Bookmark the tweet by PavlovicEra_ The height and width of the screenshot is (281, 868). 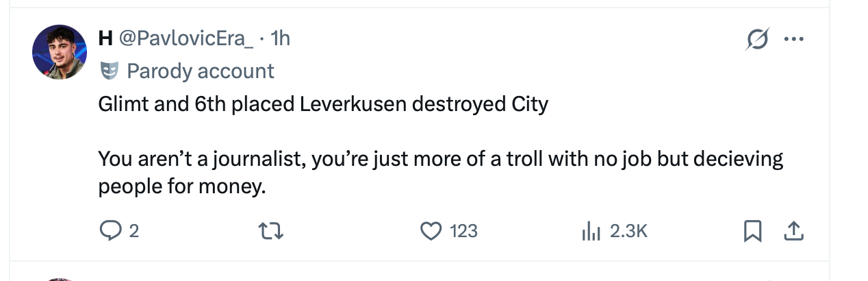point(752,232)
